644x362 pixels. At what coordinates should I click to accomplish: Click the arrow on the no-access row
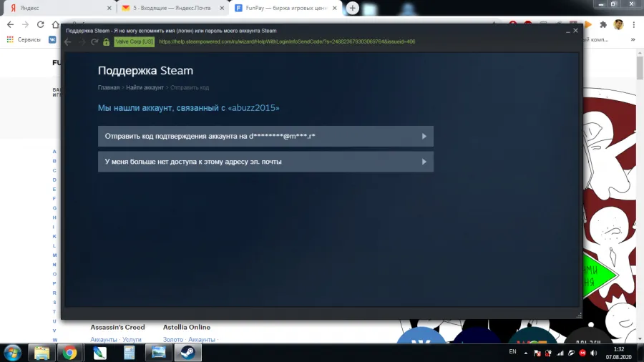click(424, 162)
